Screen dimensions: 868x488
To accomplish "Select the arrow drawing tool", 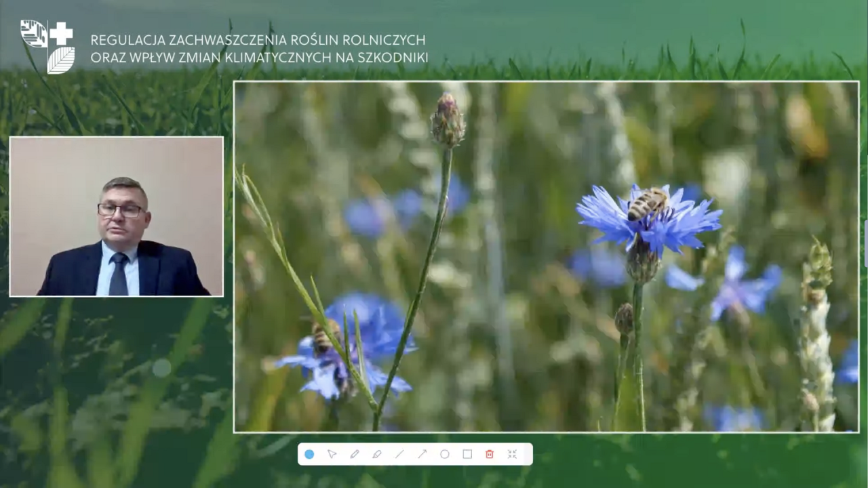I will [x=422, y=454].
